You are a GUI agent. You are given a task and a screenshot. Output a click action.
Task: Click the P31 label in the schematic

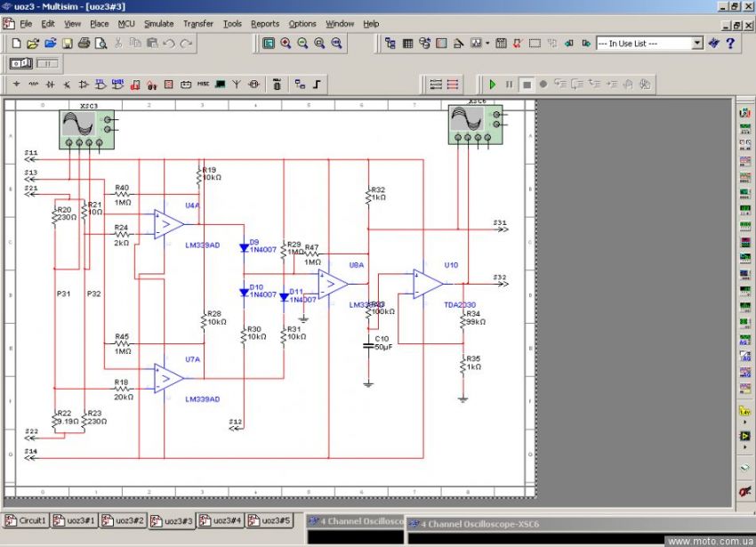(64, 294)
